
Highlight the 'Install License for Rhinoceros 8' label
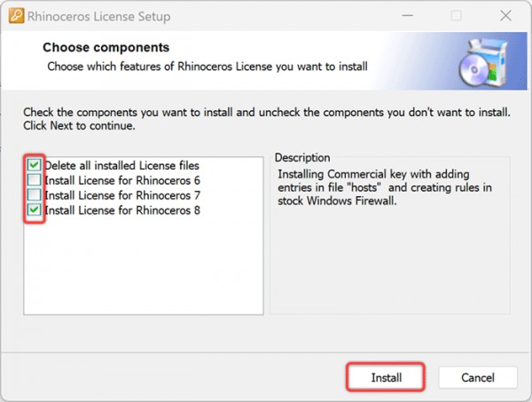pos(121,210)
